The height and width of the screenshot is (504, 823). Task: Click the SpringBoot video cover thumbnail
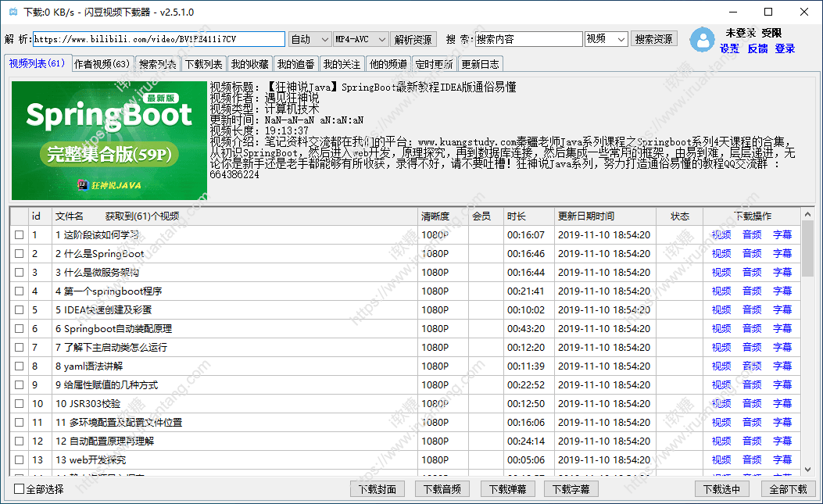tap(109, 139)
